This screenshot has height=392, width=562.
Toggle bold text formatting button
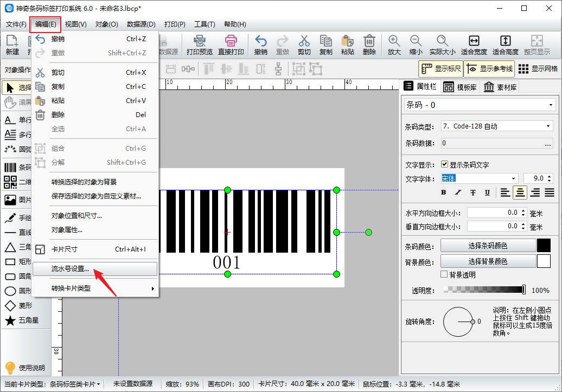point(443,192)
